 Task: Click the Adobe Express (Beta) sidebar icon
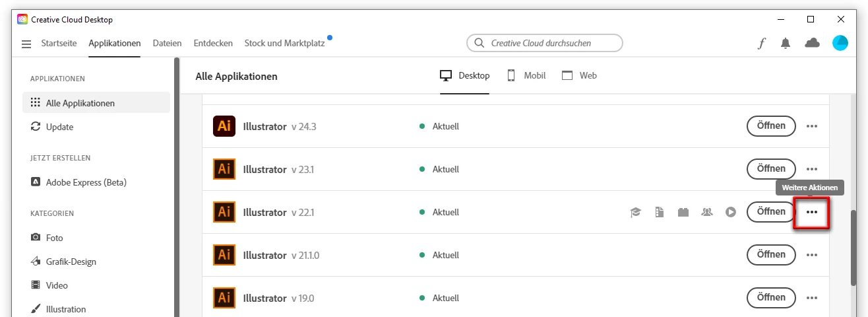point(36,182)
